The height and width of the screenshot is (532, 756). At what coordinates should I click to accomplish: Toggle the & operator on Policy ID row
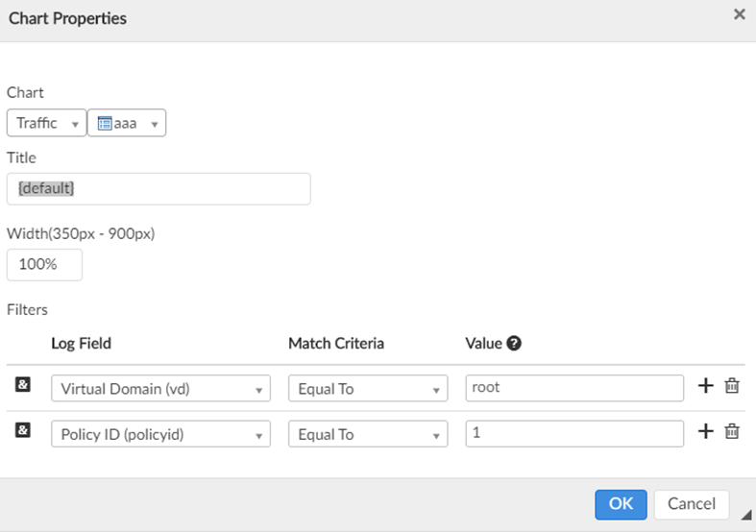click(x=23, y=431)
